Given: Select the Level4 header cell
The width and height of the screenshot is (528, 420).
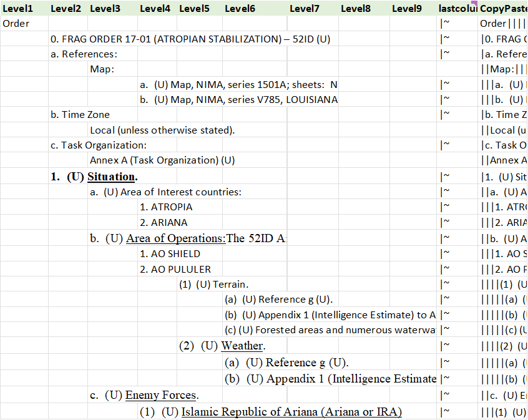Looking at the screenshot, I should (157, 8).
